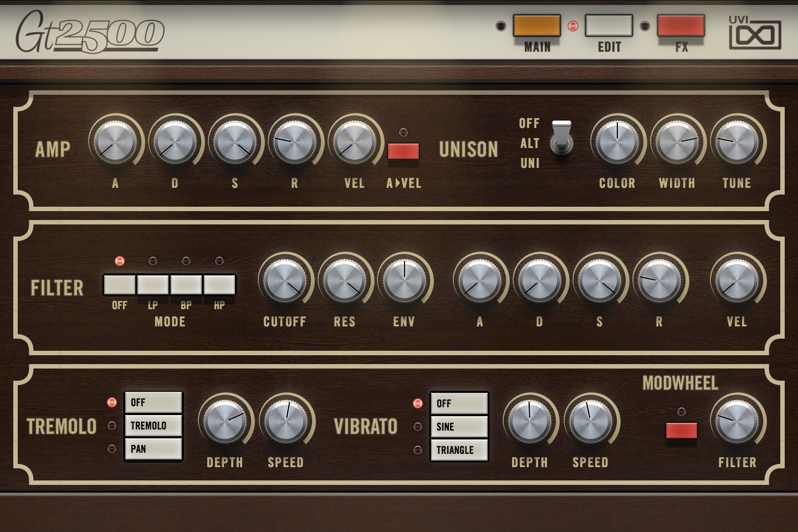Image resolution: width=798 pixels, height=532 pixels.
Task: Select the BP filter mode button
Action: (x=186, y=285)
